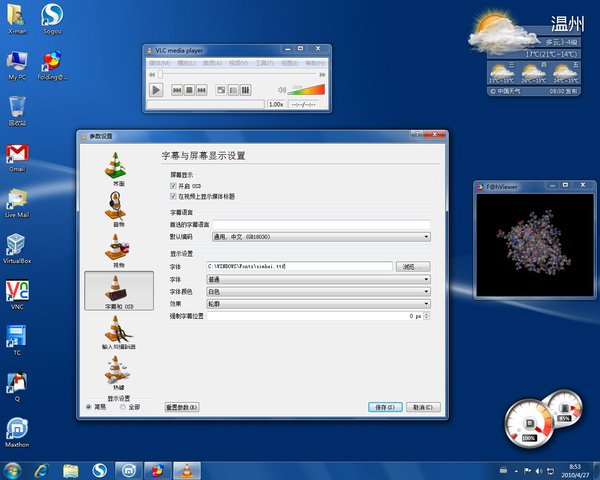Screen dimensions: 600x480
Task: Click the faster forward arrows in VLC
Action: pos(322,75)
